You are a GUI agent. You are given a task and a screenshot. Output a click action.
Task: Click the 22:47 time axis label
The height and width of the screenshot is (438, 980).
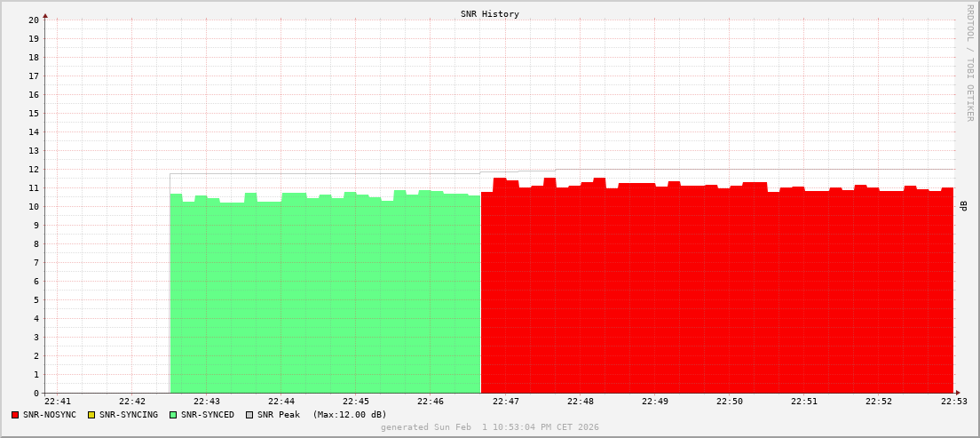point(505,402)
